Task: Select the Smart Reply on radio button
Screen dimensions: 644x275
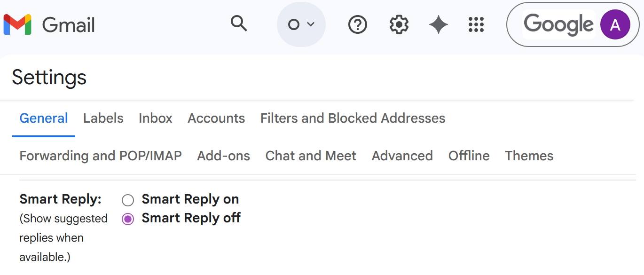Action: click(128, 200)
